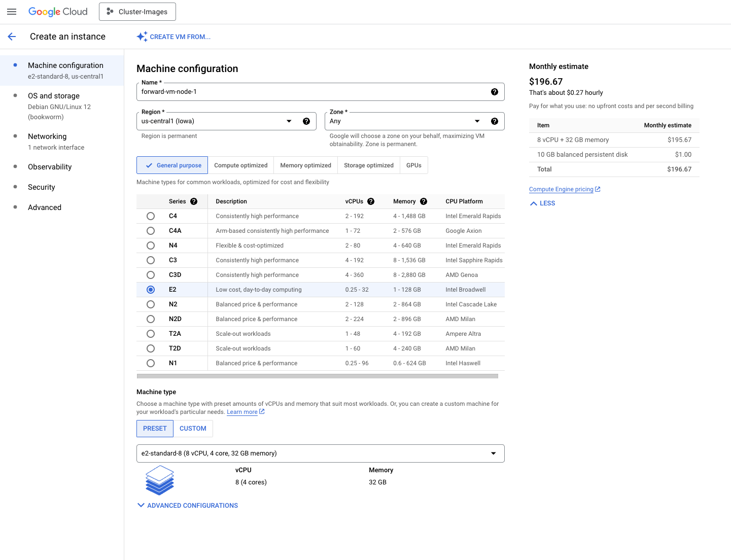Switch to the GPUs tab
The width and height of the screenshot is (731, 560).
pos(413,165)
